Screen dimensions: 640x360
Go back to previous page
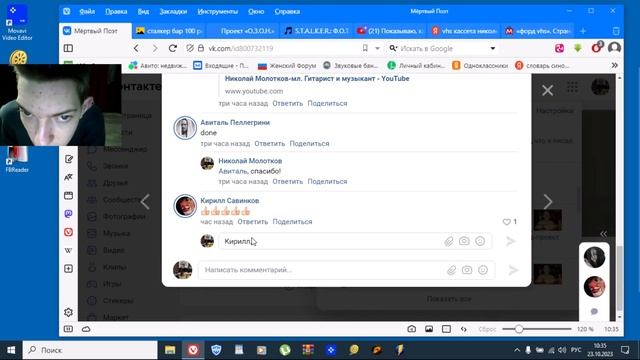click(x=136, y=48)
